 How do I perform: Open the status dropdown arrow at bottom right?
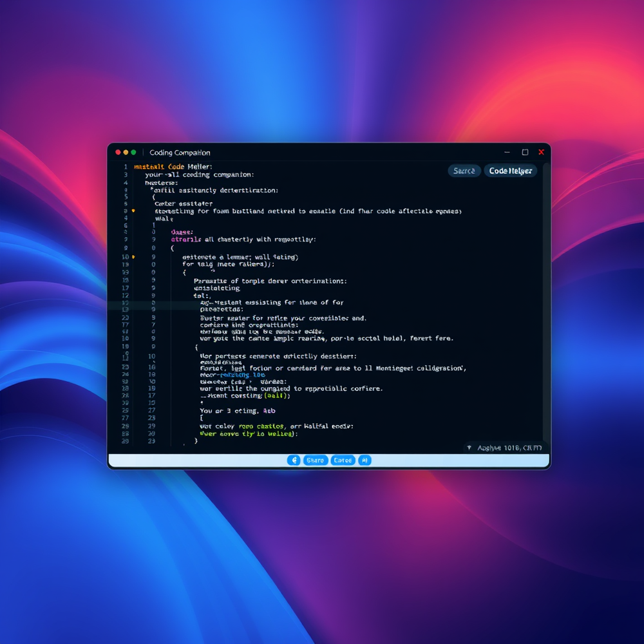469,448
